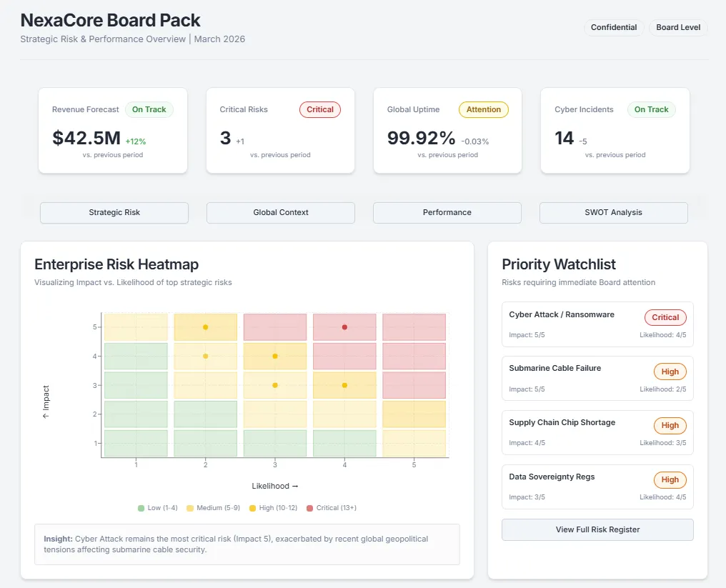
Task: Click the High (10-12) legend swatch
Action: pos(252,509)
